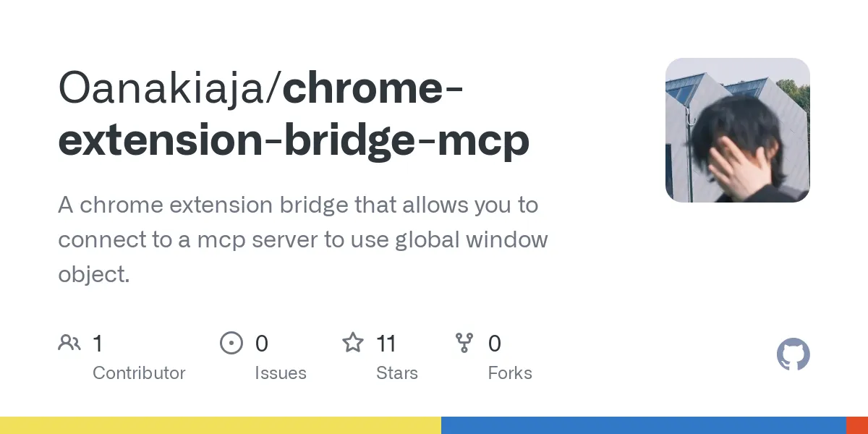Open the Stars label

[397, 373]
